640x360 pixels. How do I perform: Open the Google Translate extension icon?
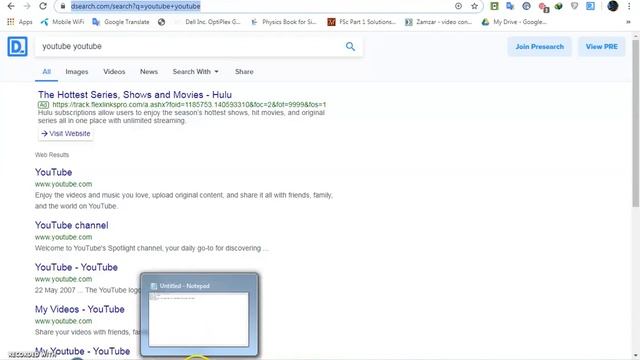pyautogui.click(x=510, y=6)
